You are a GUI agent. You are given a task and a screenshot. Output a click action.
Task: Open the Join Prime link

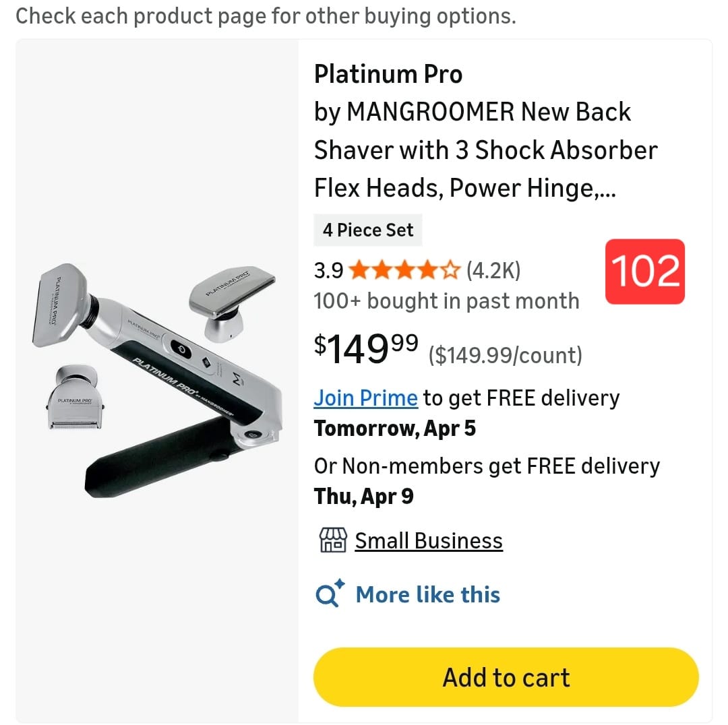(365, 398)
